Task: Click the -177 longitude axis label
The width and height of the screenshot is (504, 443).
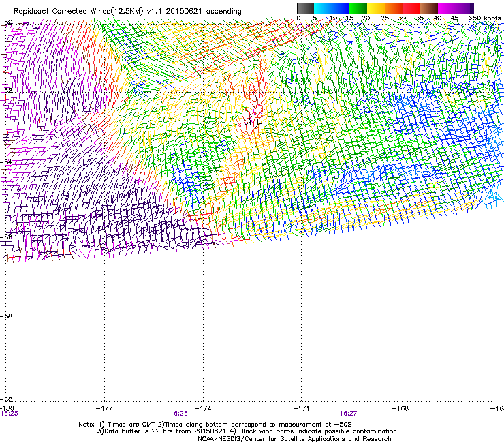Action: pos(104,408)
